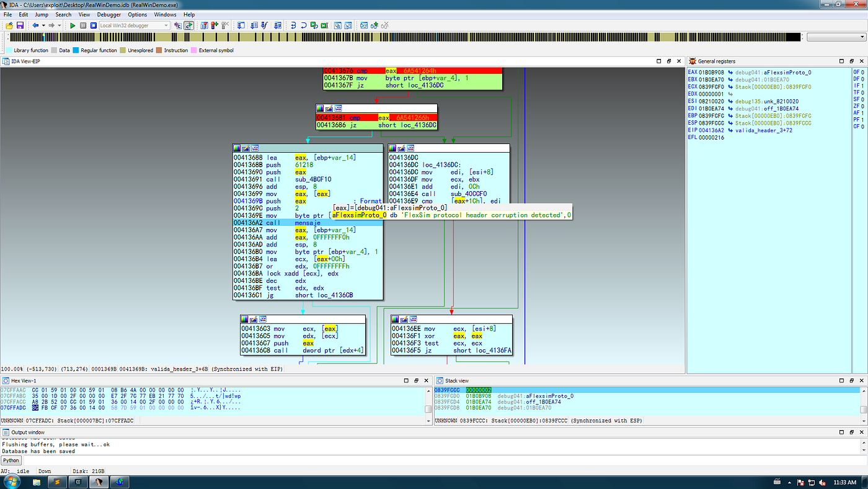The image size is (868, 489).
Task: Toggle the ZF flag in General registers
Action: point(859,105)
